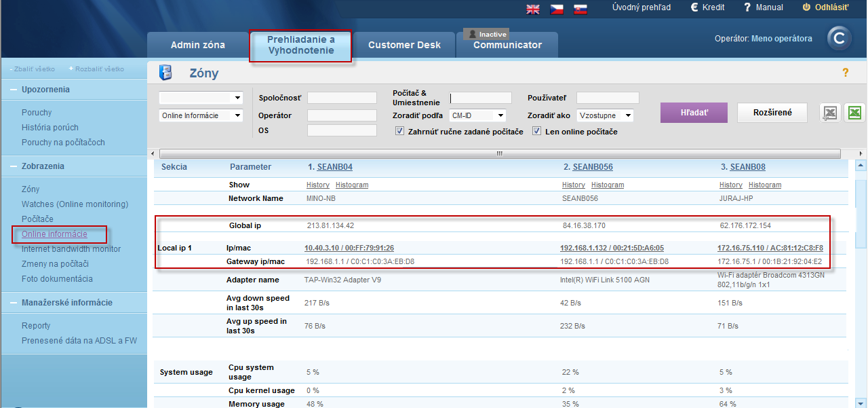The width and height of the screenshot is (868, 408).
Task: Click the grey Excel export icon
Action: (829, 113)
